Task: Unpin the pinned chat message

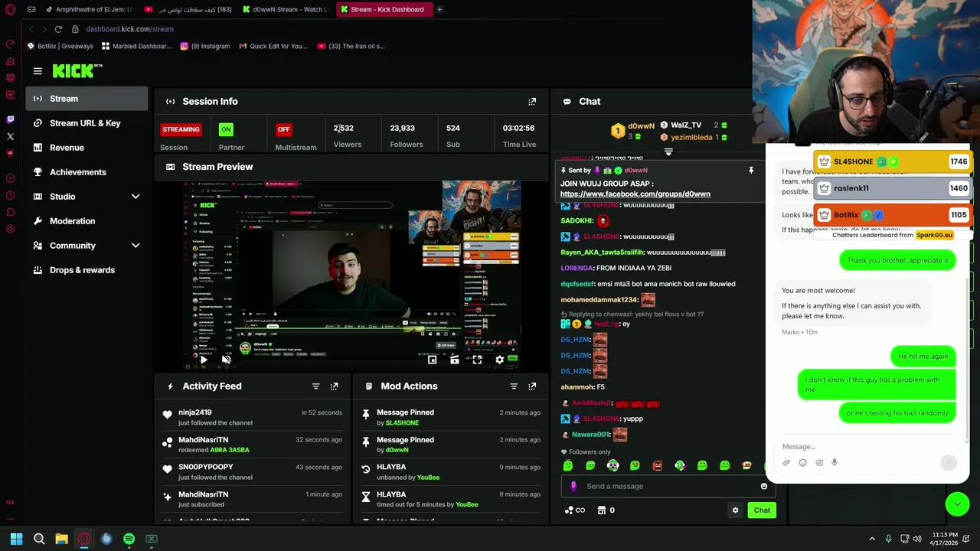Action: (751, 170)
